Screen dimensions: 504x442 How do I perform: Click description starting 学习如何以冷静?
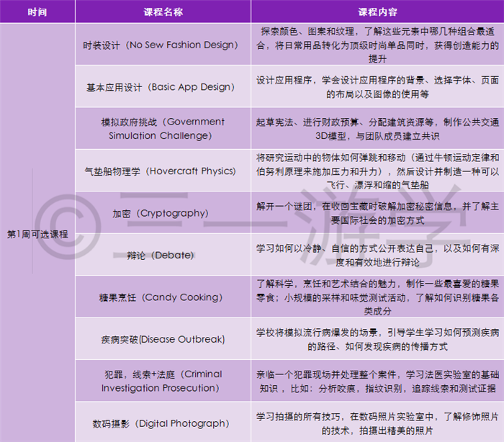point(377,255)
